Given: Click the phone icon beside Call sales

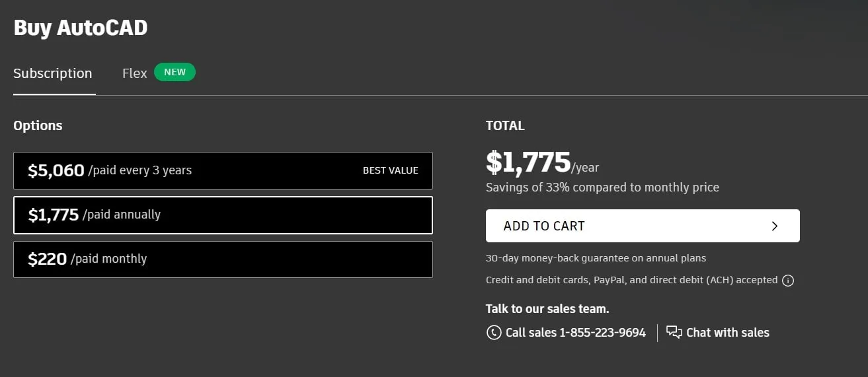Looking at the screenshot, I should coord(493,333).
